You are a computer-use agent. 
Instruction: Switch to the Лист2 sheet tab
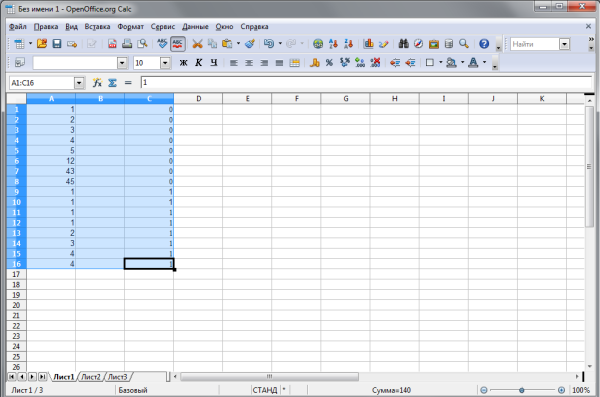(x=91, y=377)
